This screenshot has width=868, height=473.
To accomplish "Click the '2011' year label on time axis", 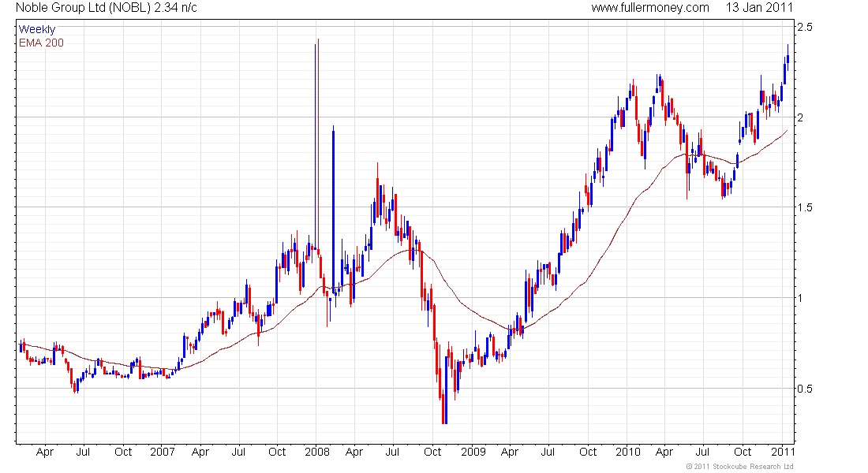I will [x=784, y=452].
